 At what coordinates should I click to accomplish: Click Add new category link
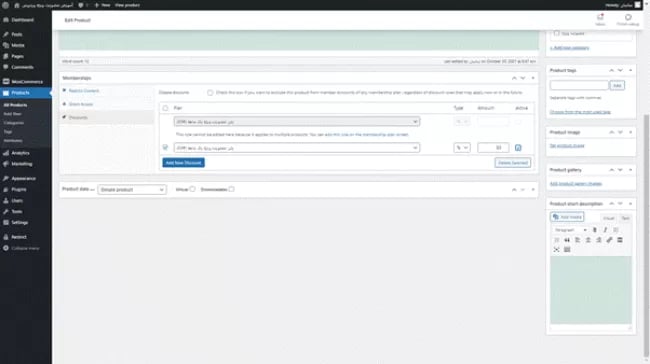click(x=569, y=48)
